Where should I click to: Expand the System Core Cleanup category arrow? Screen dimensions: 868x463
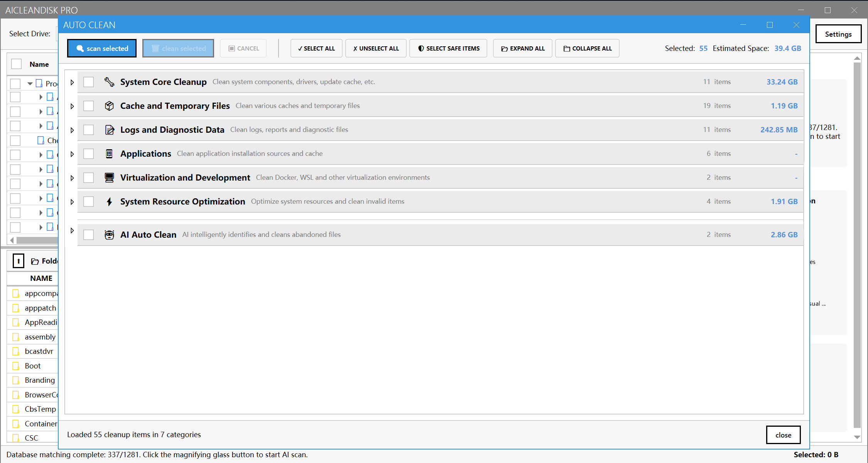coord(72,82)
